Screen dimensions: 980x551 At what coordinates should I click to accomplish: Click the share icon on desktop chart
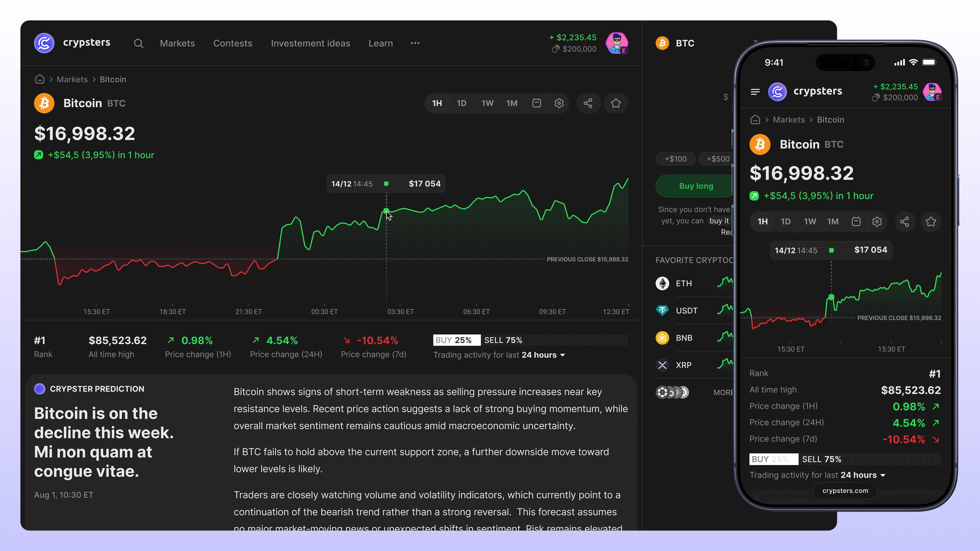pyautogui.click(x=588, y=103)
